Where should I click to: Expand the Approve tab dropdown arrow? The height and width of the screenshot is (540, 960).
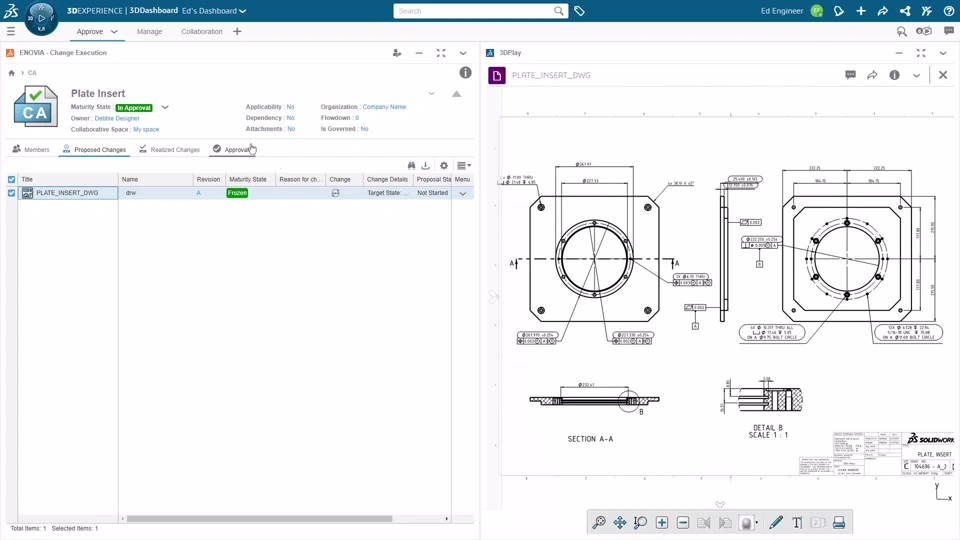(114, 31)
